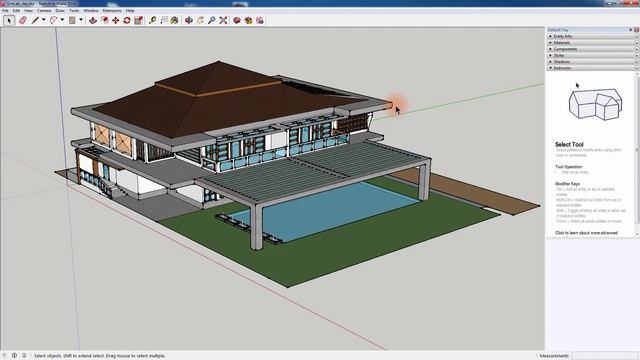Click the Measurements input box

click(604, 356)
